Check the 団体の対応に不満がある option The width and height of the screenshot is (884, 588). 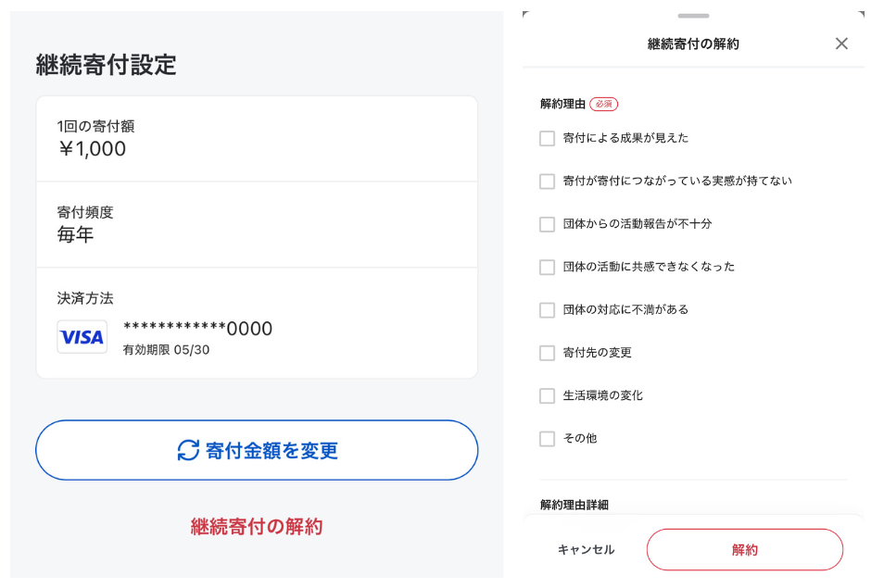pyautogui.click(x=547, y=310)
